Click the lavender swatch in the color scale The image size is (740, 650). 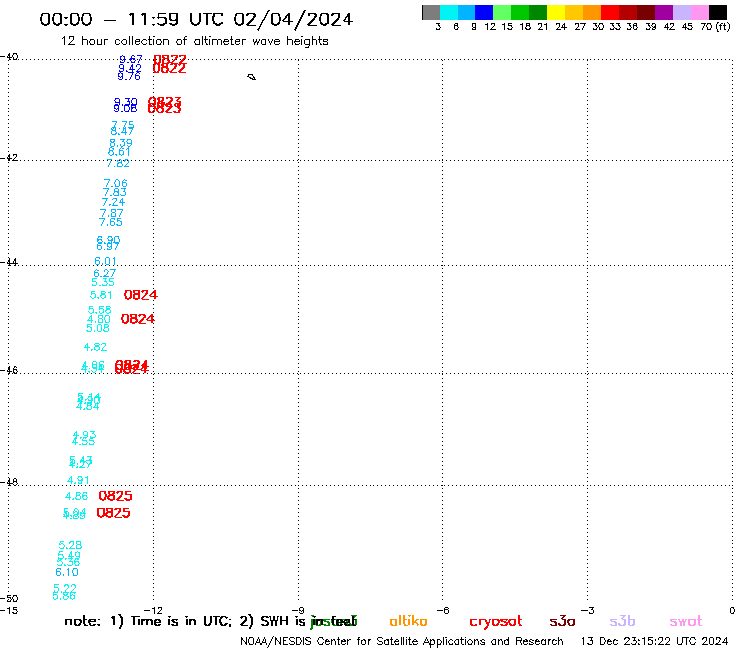(x=682, y=12)
